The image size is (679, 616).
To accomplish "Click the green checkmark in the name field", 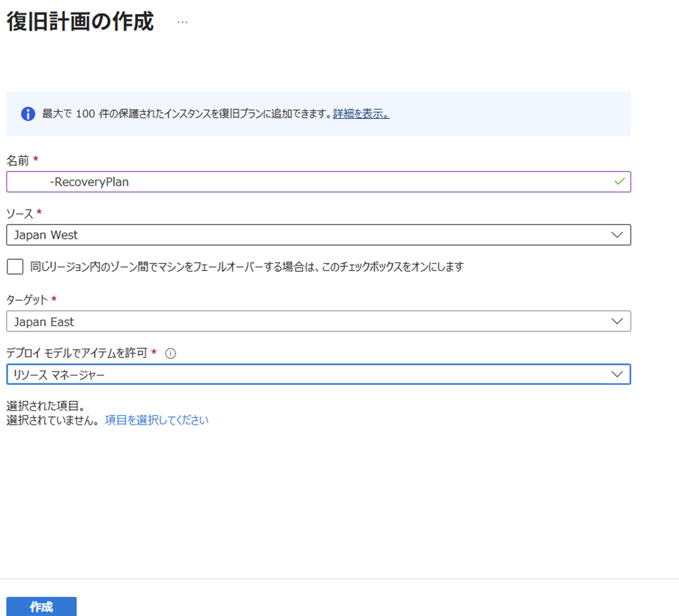I will pos(619,181).
